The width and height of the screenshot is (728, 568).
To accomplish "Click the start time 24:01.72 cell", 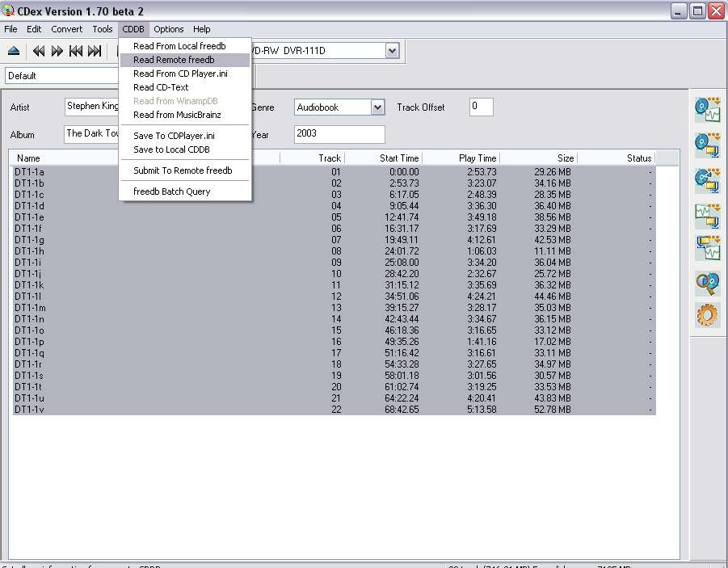I will 402,251.
